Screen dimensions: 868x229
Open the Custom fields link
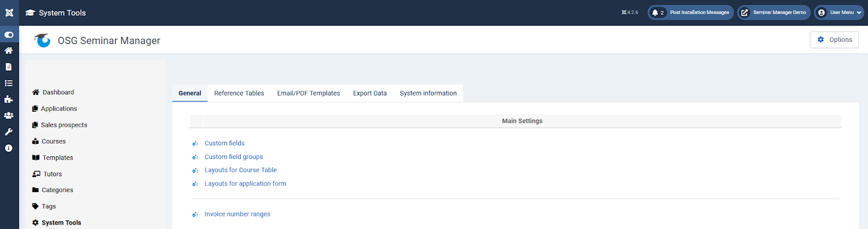[225, 143]
